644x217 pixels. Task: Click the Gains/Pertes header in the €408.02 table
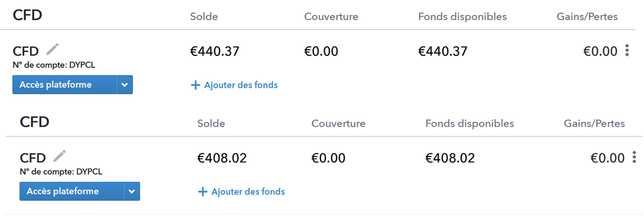coord(594,123)
